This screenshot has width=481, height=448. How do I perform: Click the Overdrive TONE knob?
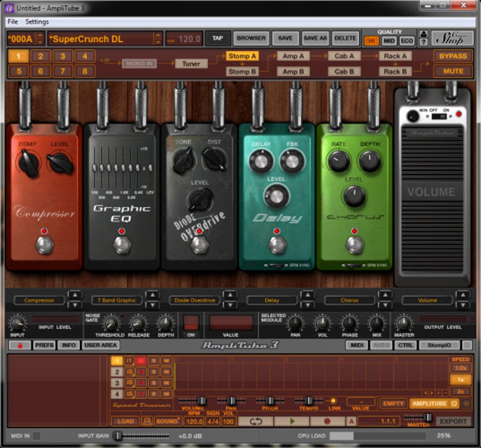183,160
